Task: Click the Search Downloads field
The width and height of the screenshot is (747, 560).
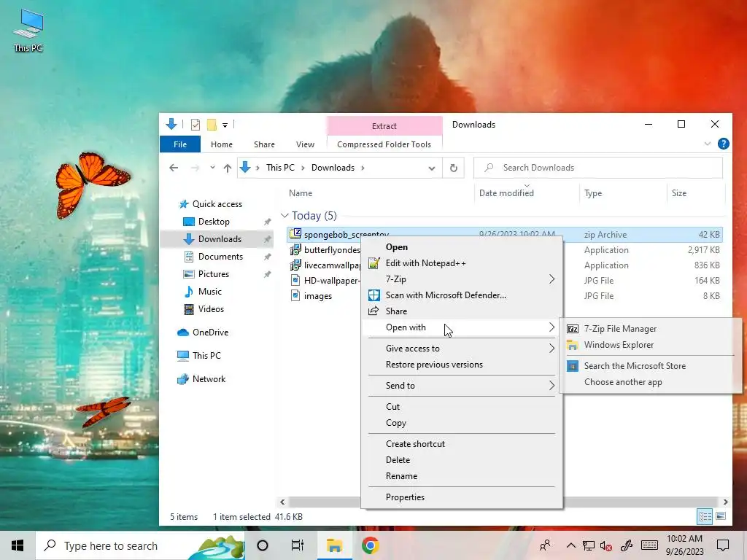Action: pos(598,168)
